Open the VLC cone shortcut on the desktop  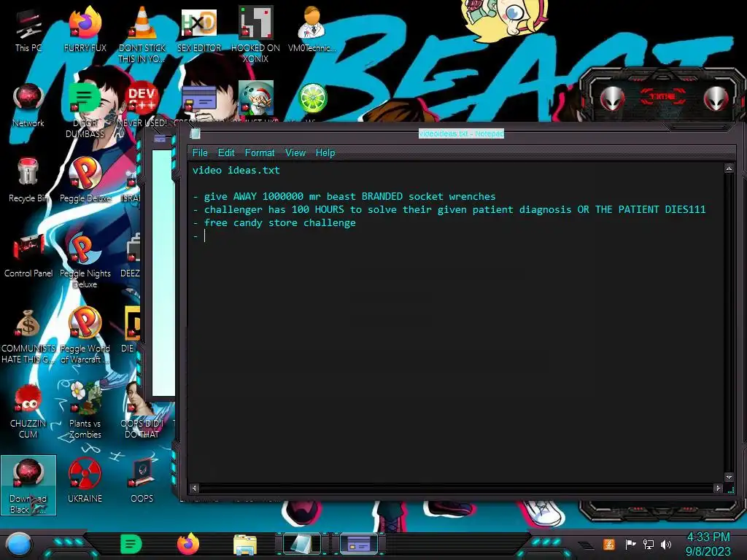pyautogui.click(x=142, y=34)
